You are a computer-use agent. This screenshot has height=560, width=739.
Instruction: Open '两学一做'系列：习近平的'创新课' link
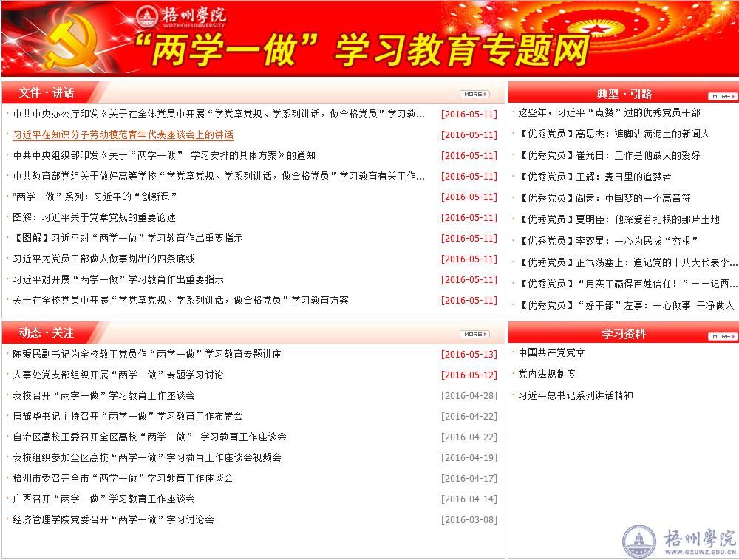pyautogui.click(x=95, y=197)
